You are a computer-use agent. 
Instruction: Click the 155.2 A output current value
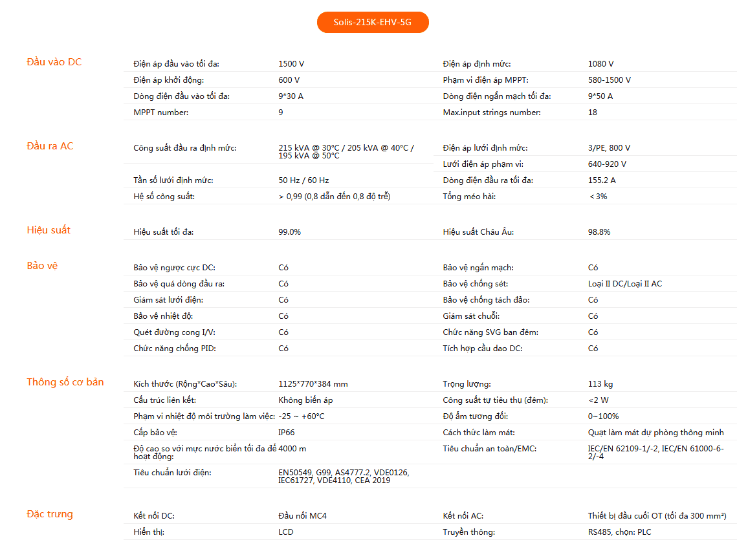pyautogui.click(x=602, y=180)
